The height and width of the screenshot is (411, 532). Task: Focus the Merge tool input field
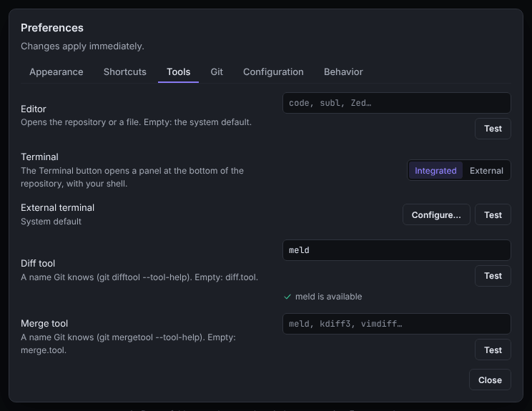click(397, 324)
